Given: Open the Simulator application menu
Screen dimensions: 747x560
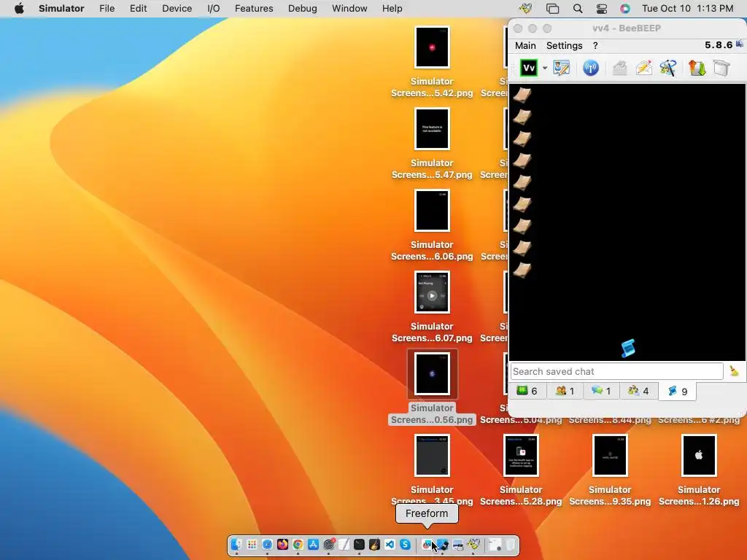Looking at the screenshot, I should (x=61, y=9).
